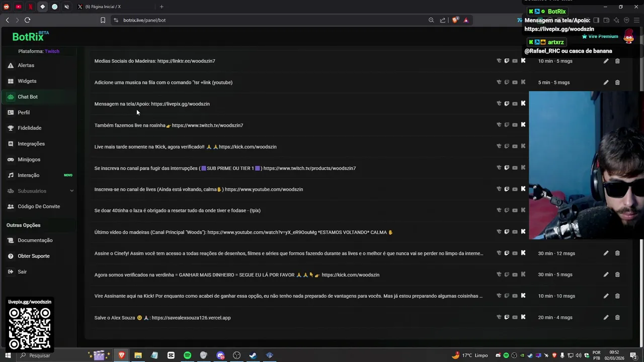This screenshot has height=362, width=644.
Task: Open the Brave Shields lion icon
Action: pyautogui.click(x=455, y=20)
